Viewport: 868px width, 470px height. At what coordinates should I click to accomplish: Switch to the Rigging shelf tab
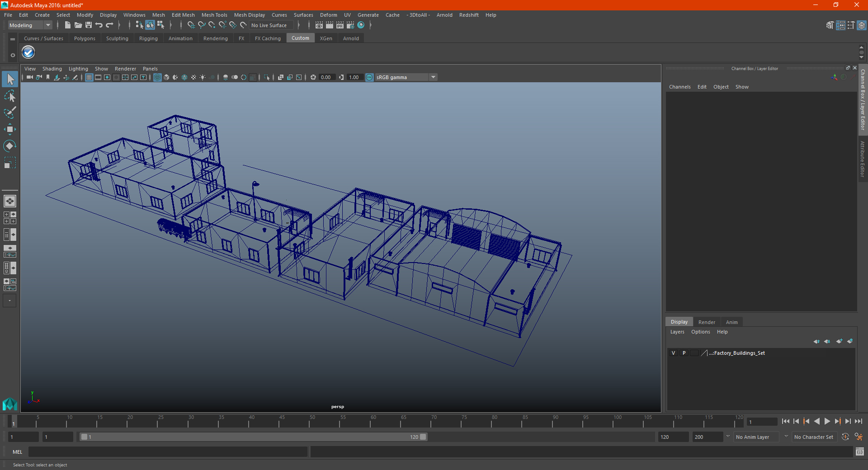(x=148, y=38)
